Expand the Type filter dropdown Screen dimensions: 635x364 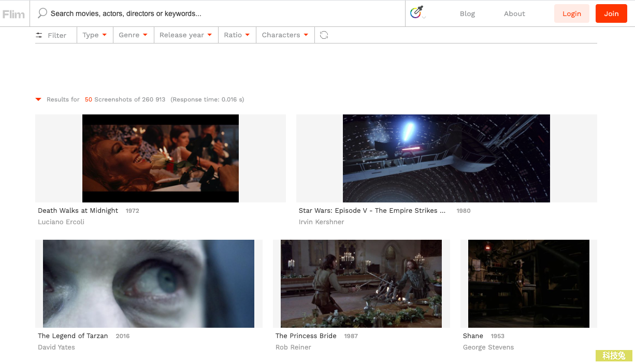[x=95, y=35]
